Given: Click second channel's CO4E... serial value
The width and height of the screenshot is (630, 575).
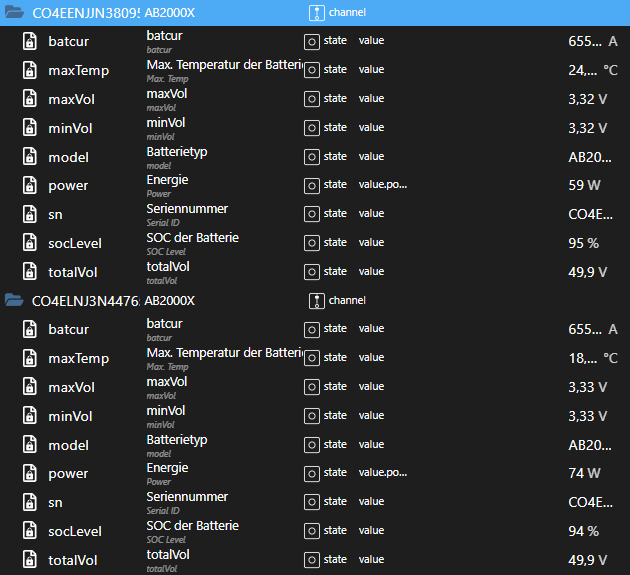Looking at the screenshot, I should [590, 502].
